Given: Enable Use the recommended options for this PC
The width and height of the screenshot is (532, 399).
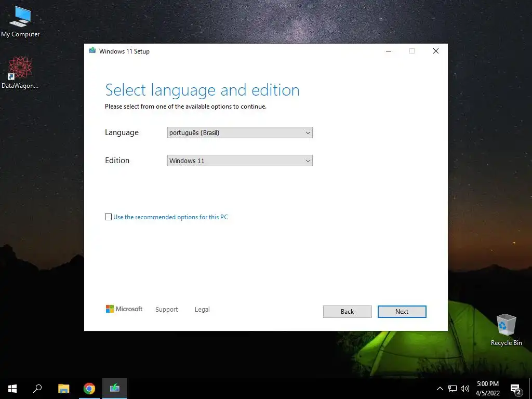Looking at the screenshot, I should pyautogui.click(x=108, y=217).
